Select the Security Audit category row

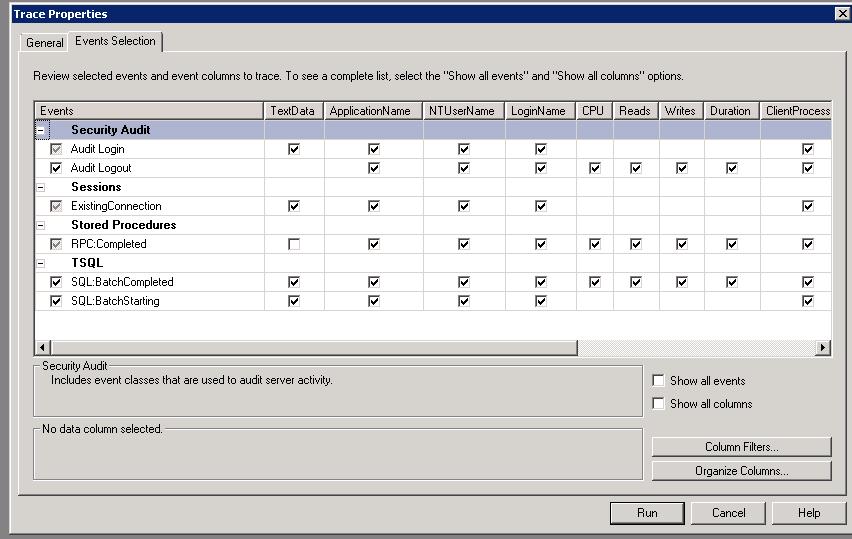(433, 130)
